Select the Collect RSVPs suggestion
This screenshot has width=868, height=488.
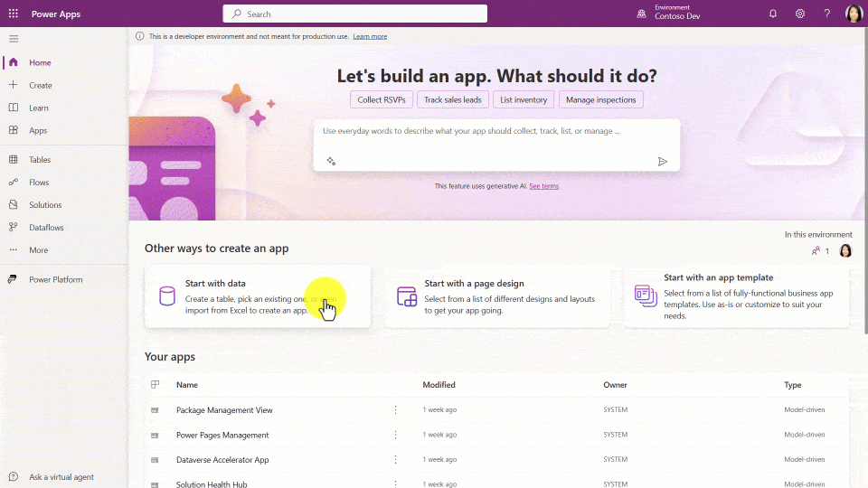(382, 99)
